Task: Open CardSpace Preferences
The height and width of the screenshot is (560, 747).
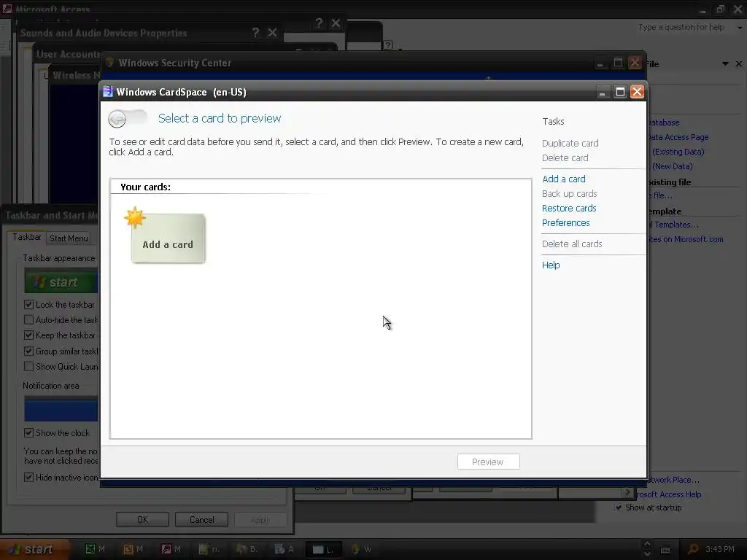Action: tap(565, 223)
